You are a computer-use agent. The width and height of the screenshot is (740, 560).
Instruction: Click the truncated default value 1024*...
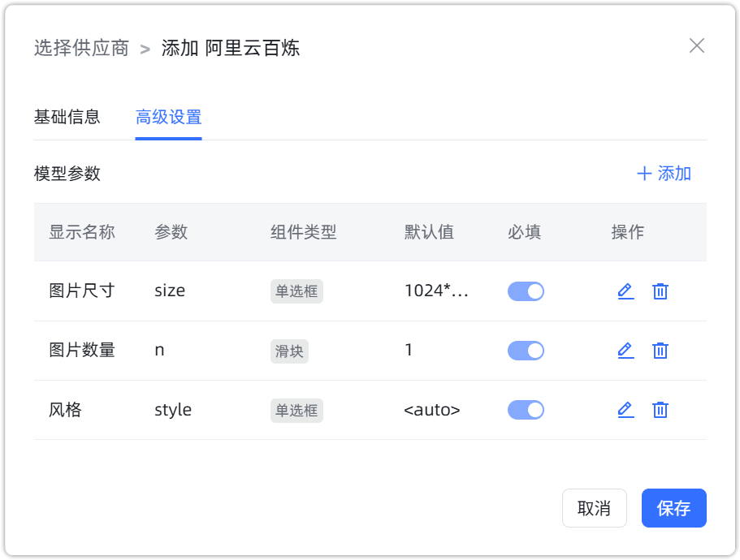pyautogui.click(x=436, y=291)
